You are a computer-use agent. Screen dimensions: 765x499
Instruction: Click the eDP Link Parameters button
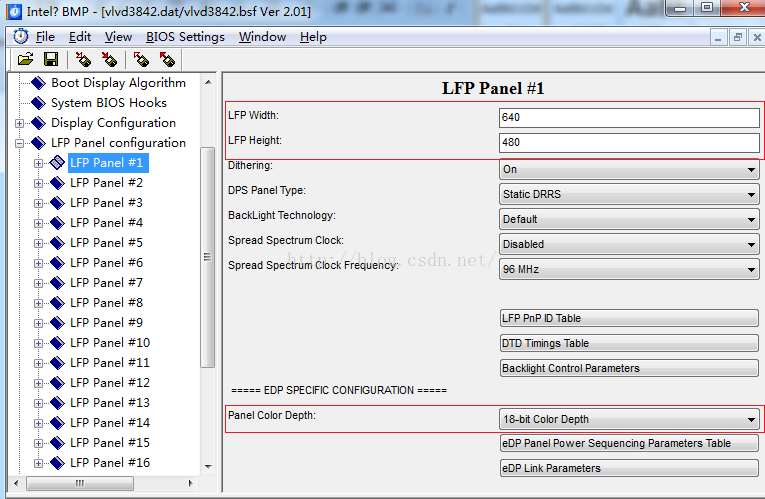(x=629, y=468)
